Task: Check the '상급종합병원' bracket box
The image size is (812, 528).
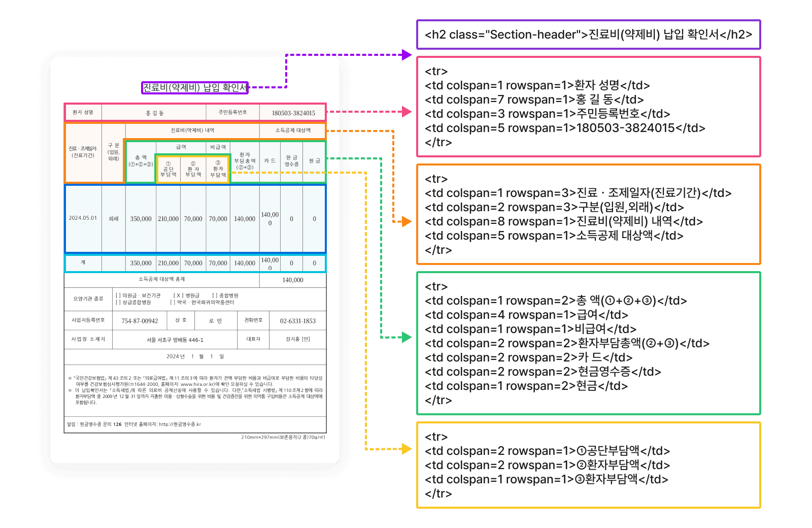Action: (118, 302)
